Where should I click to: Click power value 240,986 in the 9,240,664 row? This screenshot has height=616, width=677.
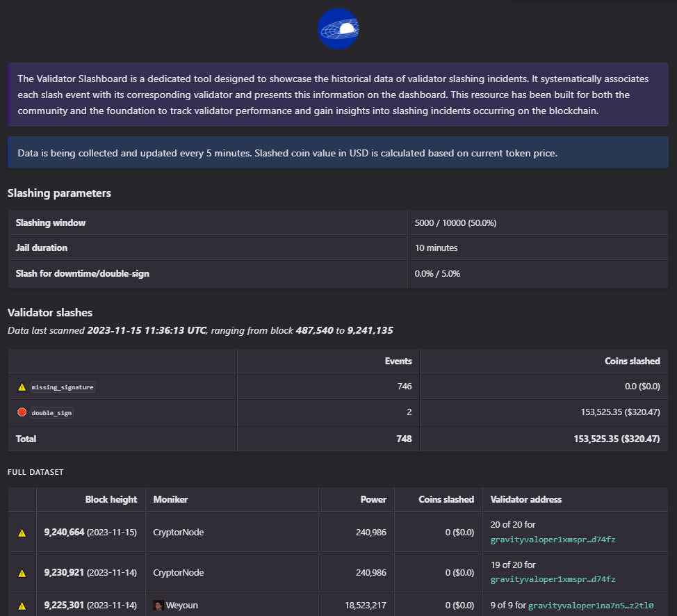pyautogui.click(x=371, y=532)
